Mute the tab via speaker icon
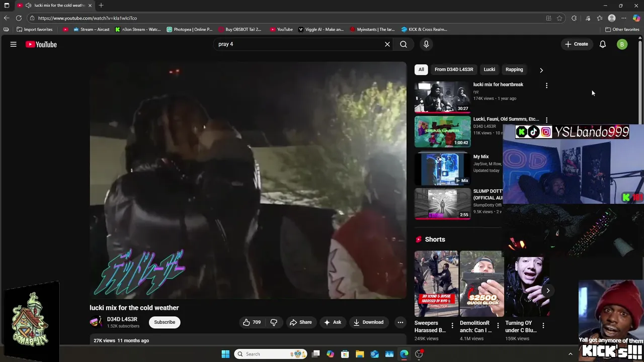644x362 pixels. [28, 6]
